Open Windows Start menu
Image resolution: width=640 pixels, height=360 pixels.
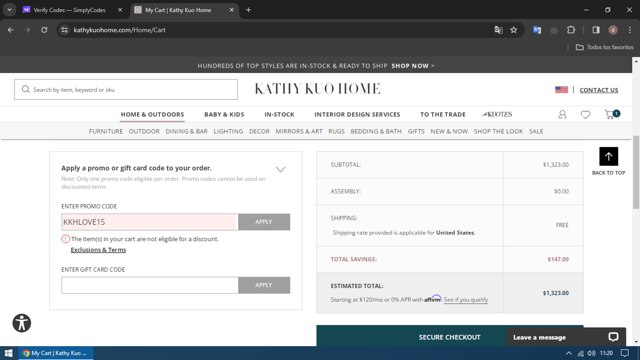click(x=9, y=353)
